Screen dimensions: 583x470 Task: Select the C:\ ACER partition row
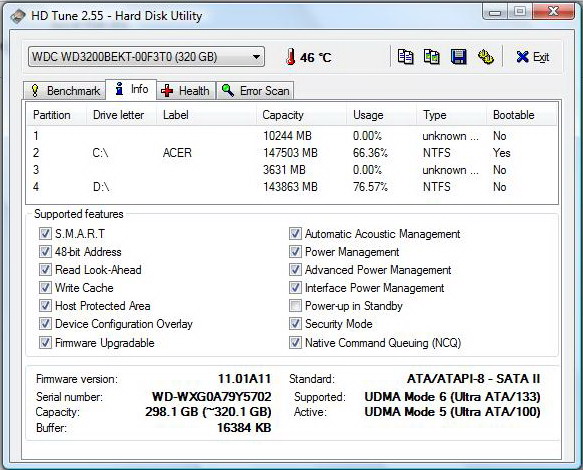[x=292, y=153]
